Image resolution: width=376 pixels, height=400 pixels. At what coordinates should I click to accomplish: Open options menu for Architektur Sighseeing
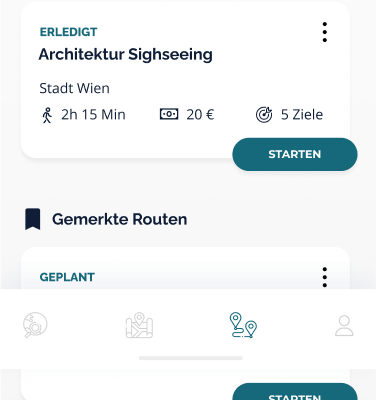click(x=325, y=32)
